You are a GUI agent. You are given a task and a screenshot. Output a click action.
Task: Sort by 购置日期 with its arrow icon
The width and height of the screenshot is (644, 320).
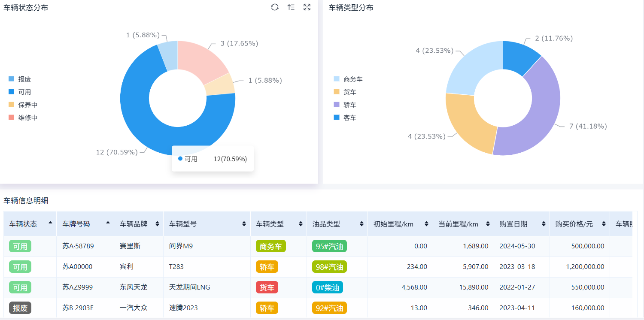click(544, 224)
